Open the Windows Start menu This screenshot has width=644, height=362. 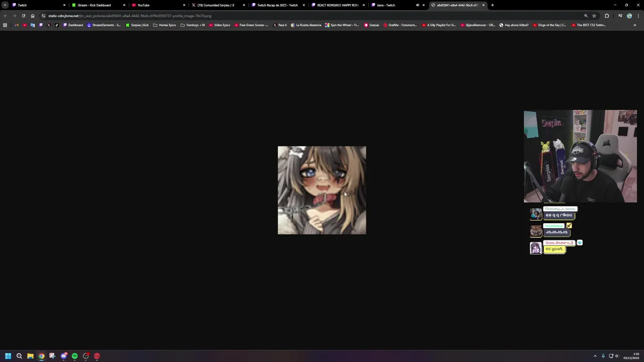tap(8, 356)
